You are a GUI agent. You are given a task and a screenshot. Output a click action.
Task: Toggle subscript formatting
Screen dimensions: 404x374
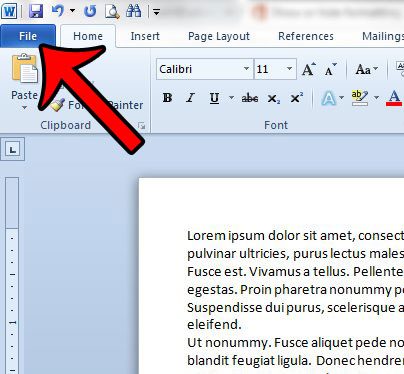pos(274,99)
